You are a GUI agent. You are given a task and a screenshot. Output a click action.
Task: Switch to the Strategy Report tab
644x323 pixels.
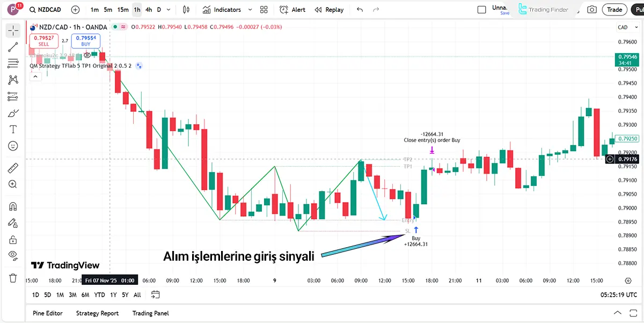tap(97, 313)
